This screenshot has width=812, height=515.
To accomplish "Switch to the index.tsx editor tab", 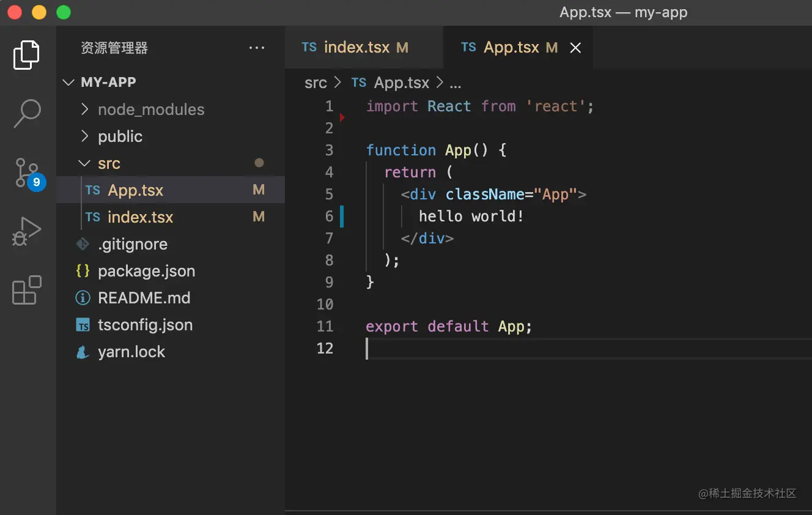I will click(x=356, y=48).
